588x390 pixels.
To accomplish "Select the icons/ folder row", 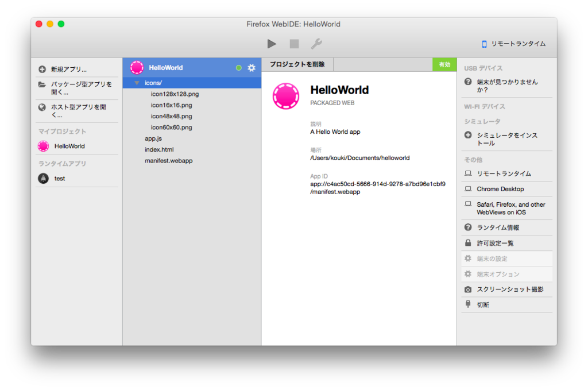I will coord(192,83).
